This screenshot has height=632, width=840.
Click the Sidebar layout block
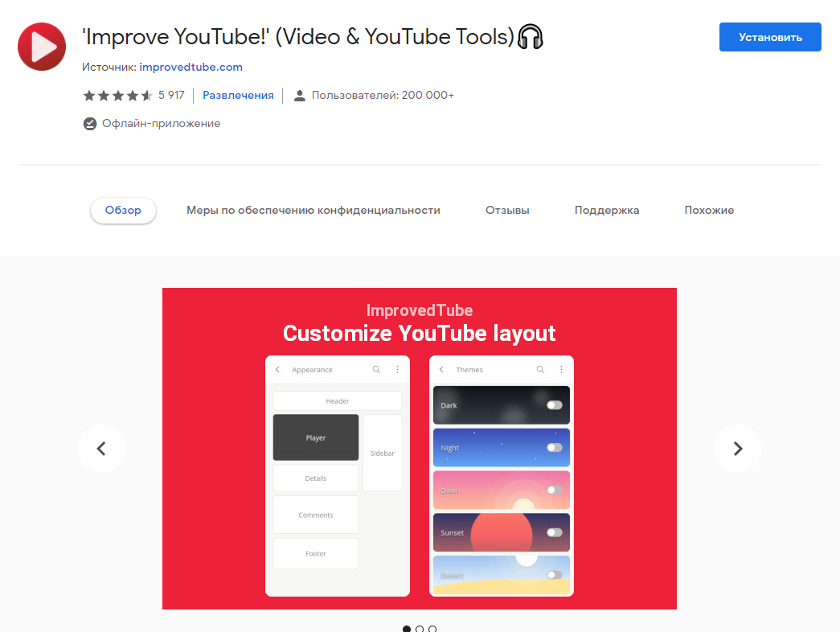pos(382,453)
